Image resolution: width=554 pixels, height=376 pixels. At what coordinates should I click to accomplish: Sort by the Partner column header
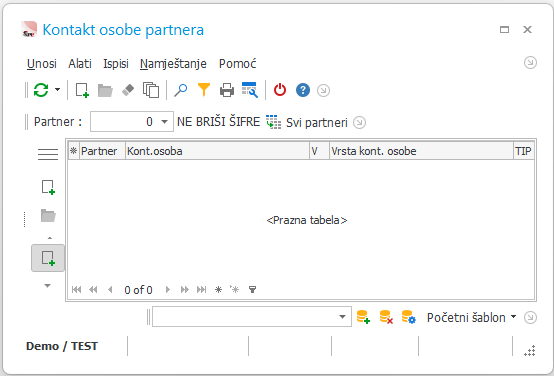point(102,151)
